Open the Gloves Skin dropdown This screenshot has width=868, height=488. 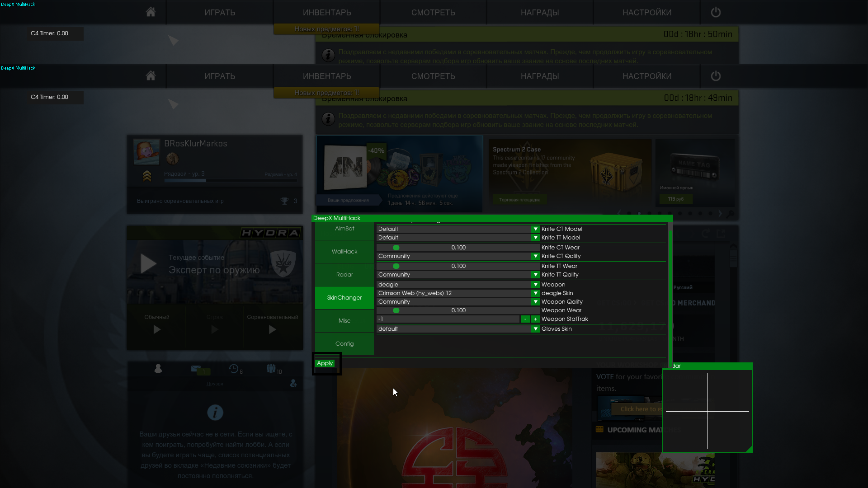pyautogui.click(x=535, y=329)
